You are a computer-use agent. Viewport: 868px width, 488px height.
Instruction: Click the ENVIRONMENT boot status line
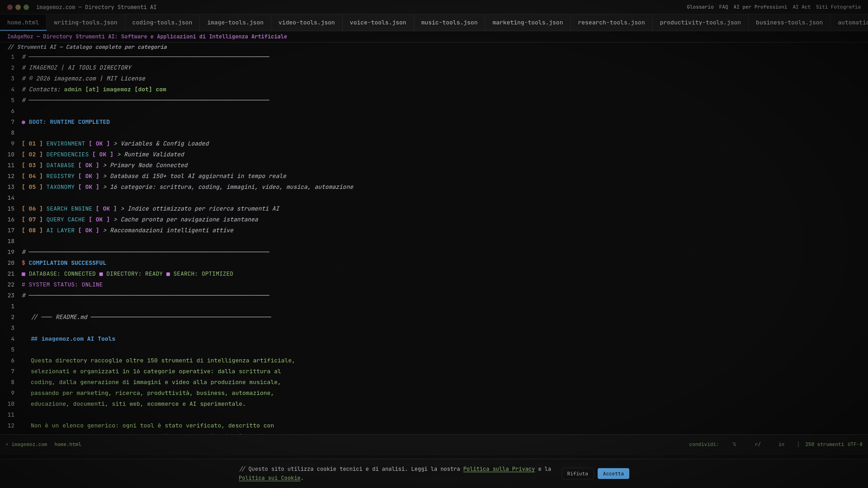pyautogui.click(x=115, y=144)
